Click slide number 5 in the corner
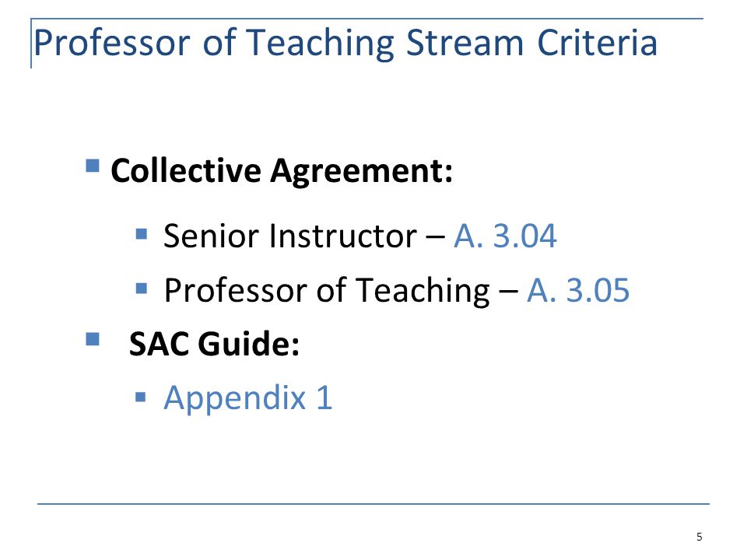The image size is (747, 560). point(700,537)
